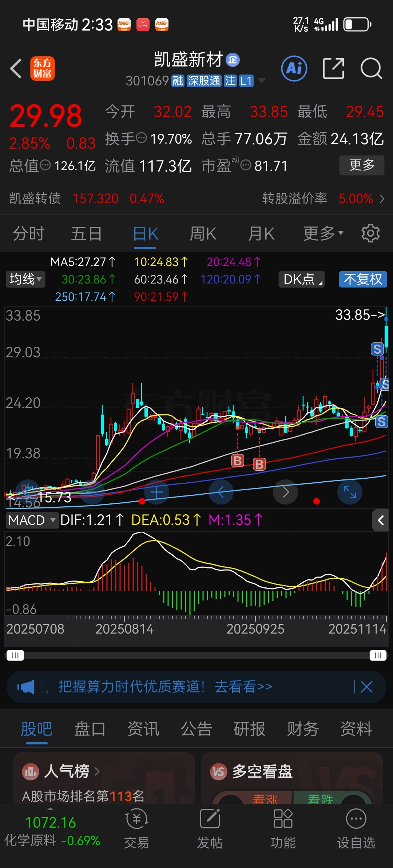The image size is (393, 868).
Task: Expand stock title dropdown triangle
Action: coord(262,81)
